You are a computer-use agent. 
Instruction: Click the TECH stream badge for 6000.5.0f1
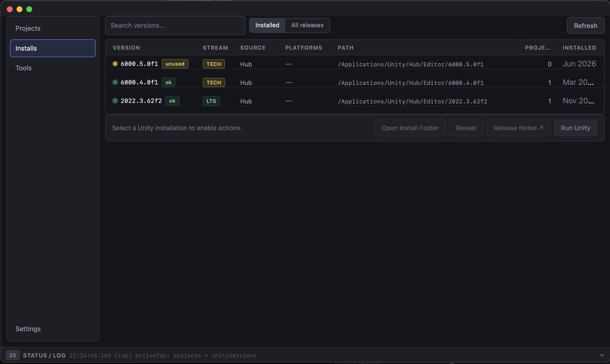point(214,64)
